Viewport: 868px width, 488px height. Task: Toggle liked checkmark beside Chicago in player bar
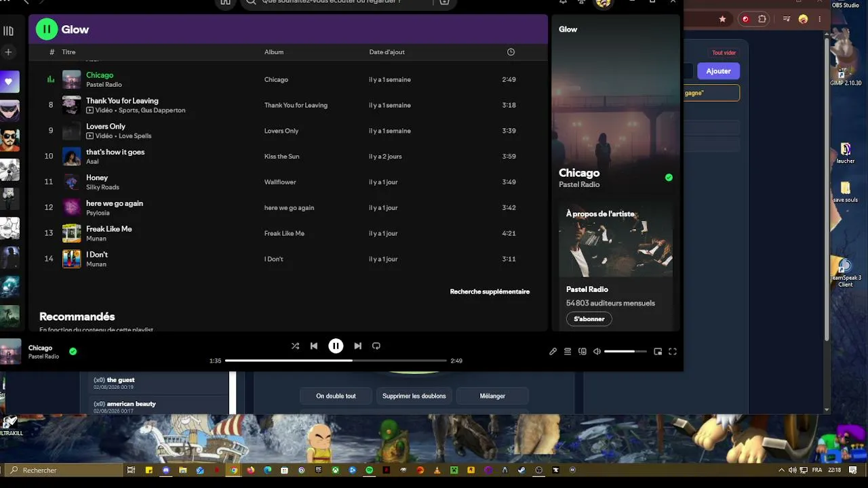[73, 351]
